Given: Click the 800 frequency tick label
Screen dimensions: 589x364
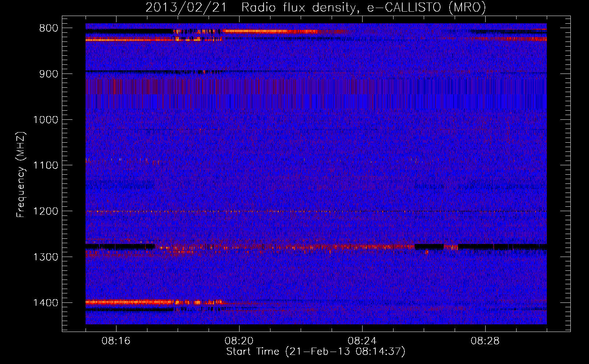Looking at the screenshot, I should tap(49, 28).
